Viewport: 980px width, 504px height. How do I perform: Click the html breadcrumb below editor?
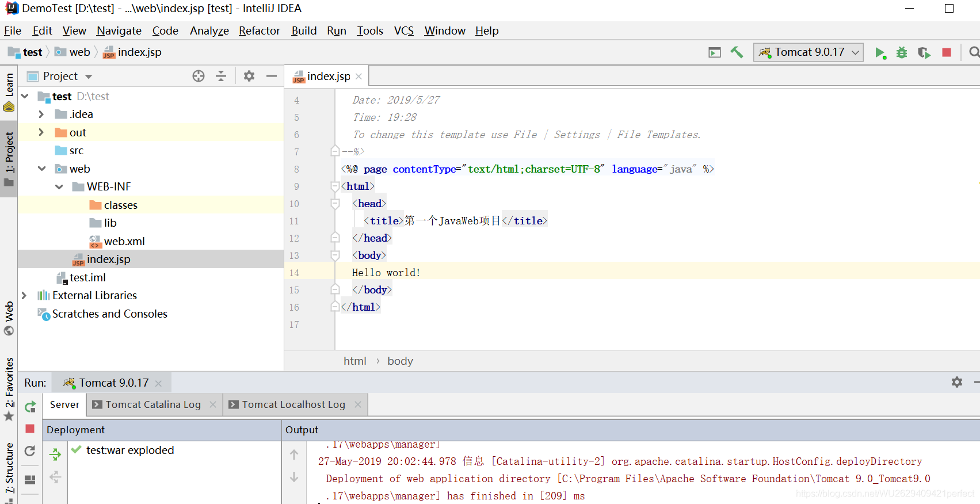[354, 361]
